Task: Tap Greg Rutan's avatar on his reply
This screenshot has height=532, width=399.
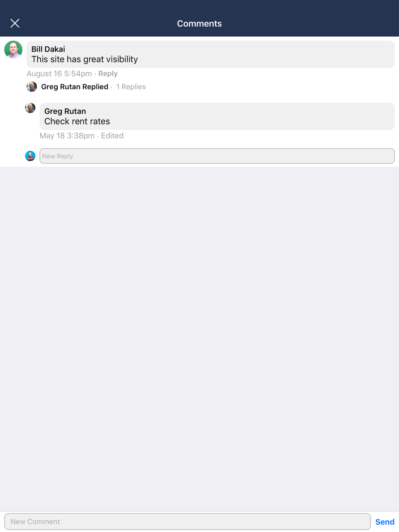Action: tap(30, 108)
